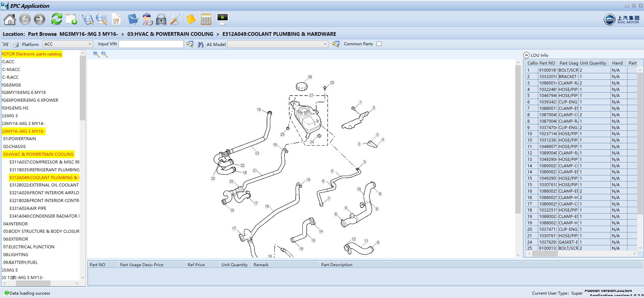Click the diagram vertical scroll-down arrow
Screen dimensions: 644x298
(x=518, y=255)
